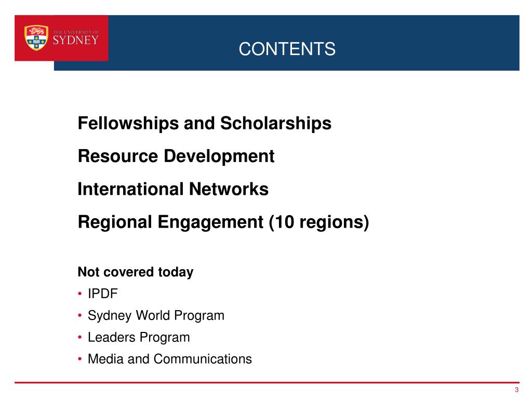
Task: Select the Resource Development heading
Action: [x=176, y=156]
